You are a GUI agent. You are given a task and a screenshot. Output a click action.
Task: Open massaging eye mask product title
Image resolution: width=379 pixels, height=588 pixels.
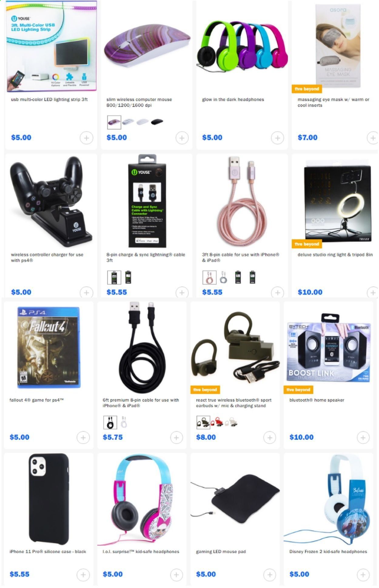[333, 102]
